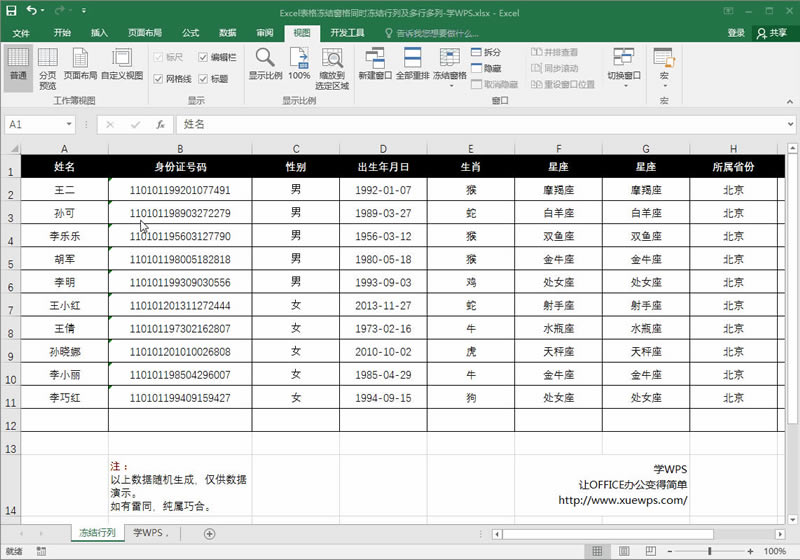Toggle the Gridlines (网格线) checkbox

(x=159, y=78)
